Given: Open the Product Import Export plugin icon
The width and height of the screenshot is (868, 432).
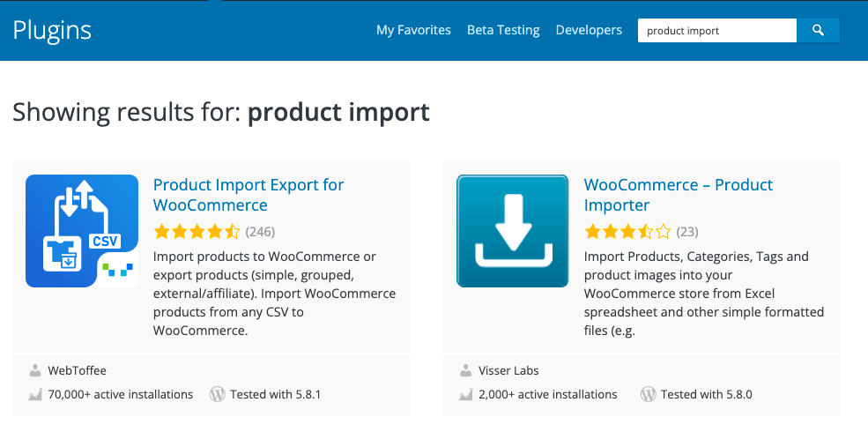Looking at the screenshot, I should [82, 231].
